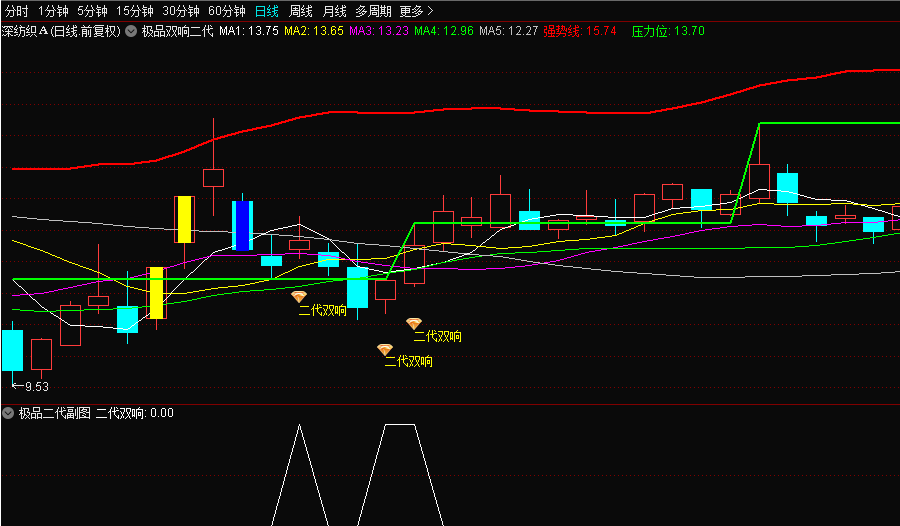Click the 二代双响: 0.00 sub-chart value
The width and height of the screenshot is (900, 526).
click(135, 413)
